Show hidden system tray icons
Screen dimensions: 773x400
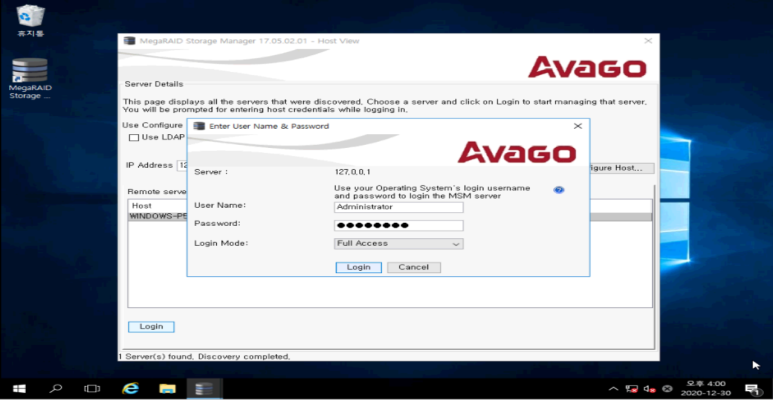pos(614,389)
